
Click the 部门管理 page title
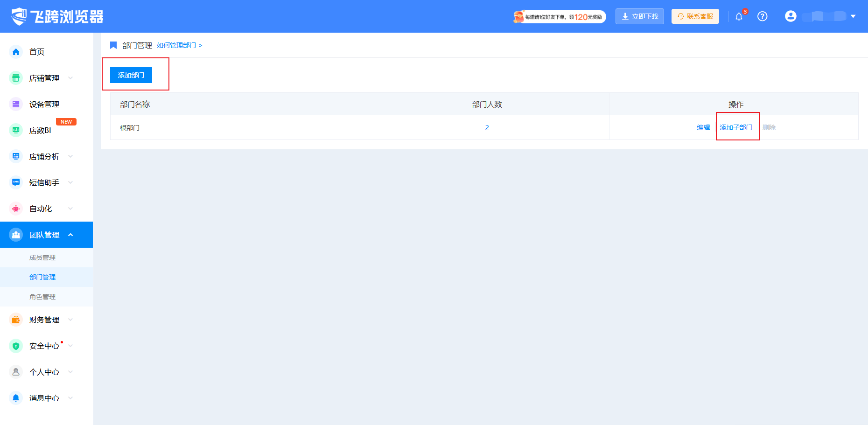tap(137, 45)
